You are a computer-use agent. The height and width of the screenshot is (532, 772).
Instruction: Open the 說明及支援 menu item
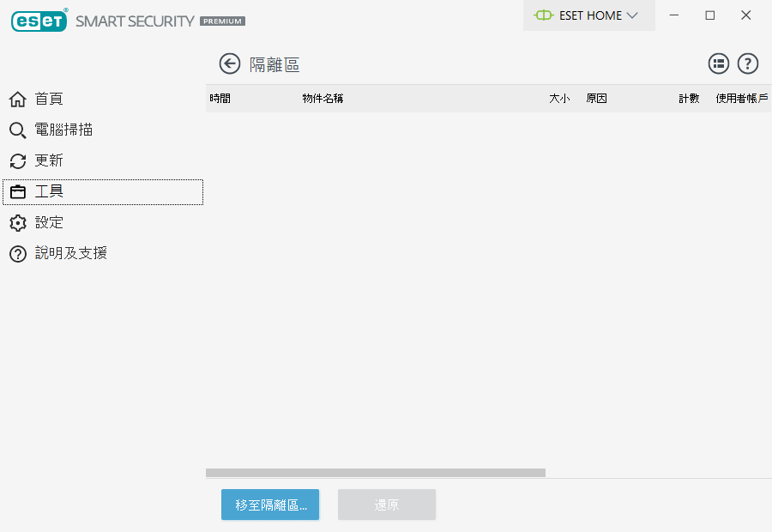point(103,254)
